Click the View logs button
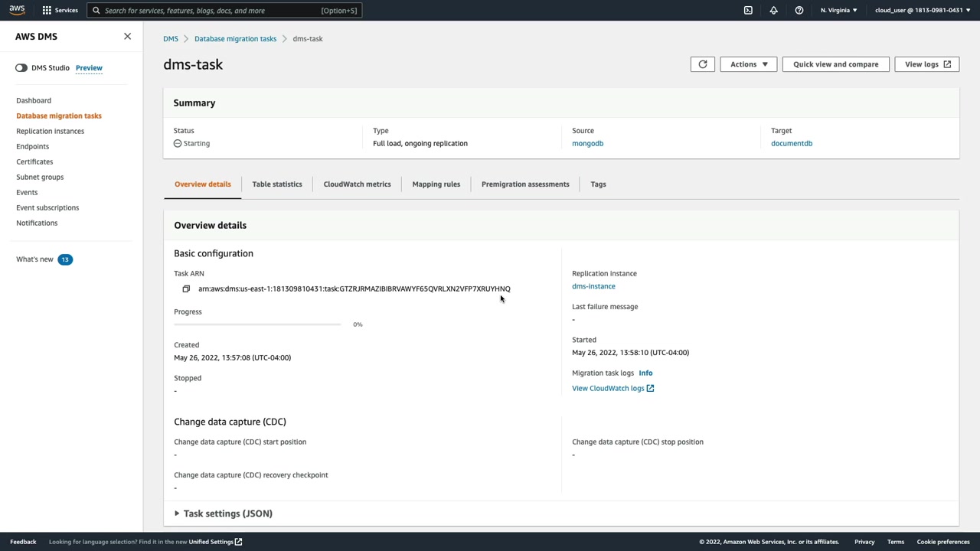This screenshot has width=980, height=551. click(926, 64)
